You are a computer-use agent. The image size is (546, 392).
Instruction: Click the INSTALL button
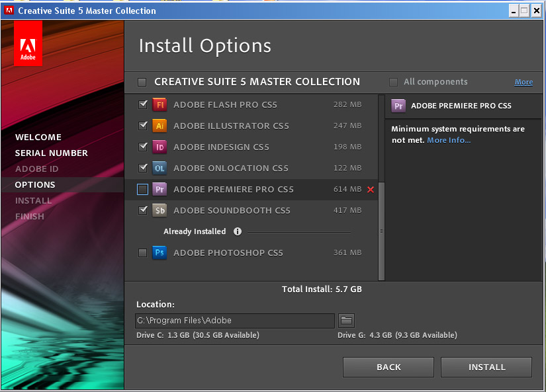486,367
